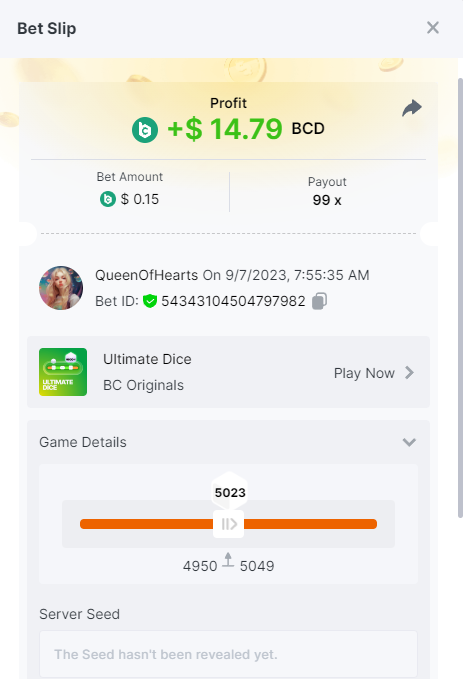Viewport: 463px width, 679px height.
Task: Copy the Bet ID with clipboard icon
Action: pos(320,301)
